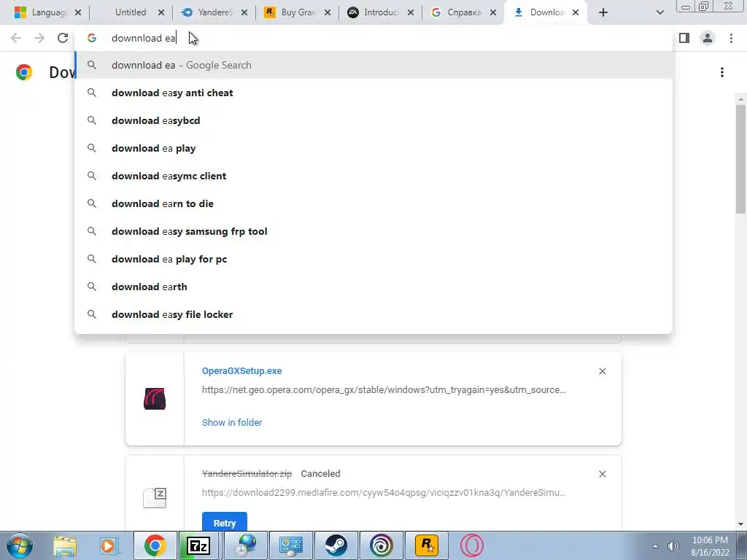
Task: Click the address bar containing 'downnload ea'
Action: pyautogui.click(x=373, y=38)
